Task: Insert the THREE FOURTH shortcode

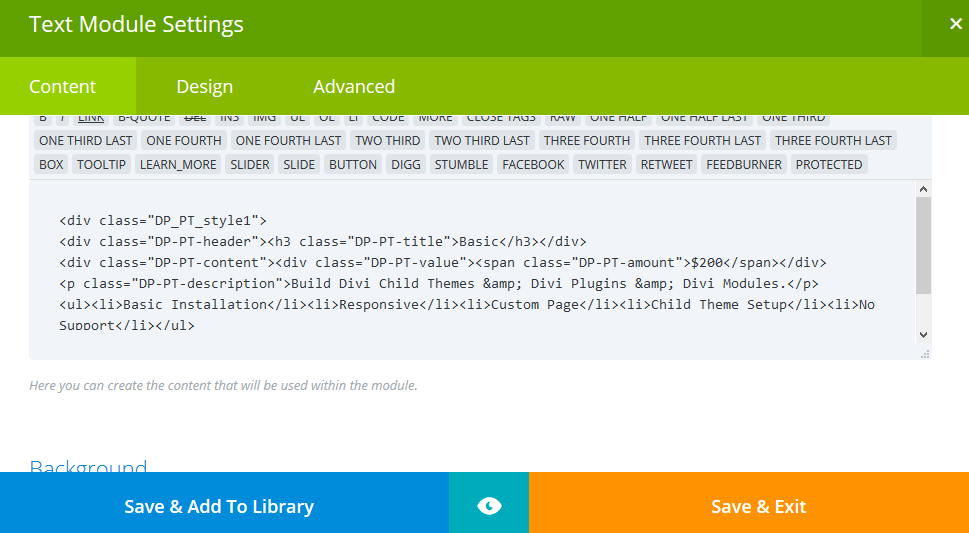Action: coord(586,140)
